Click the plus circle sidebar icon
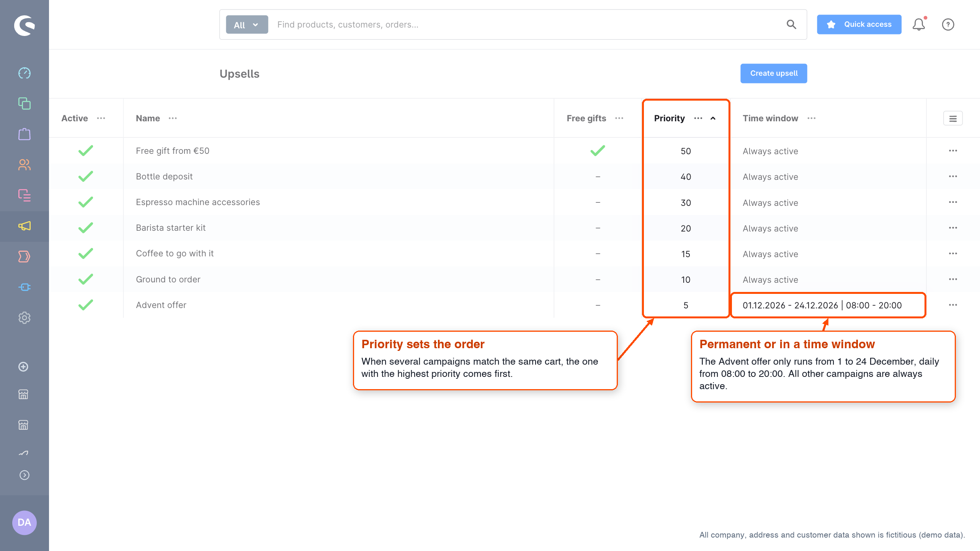The image size is (980, 551). tap(23, 367)
